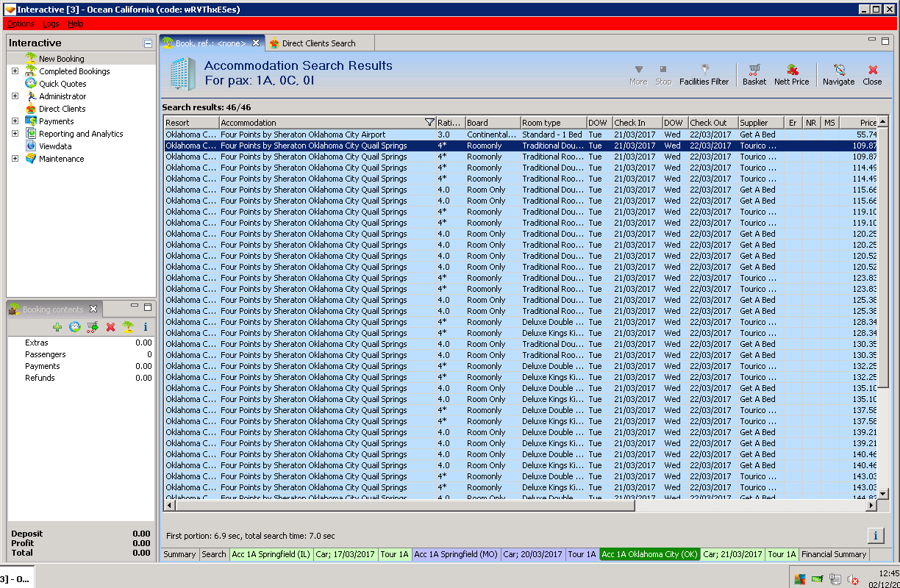Close the Book. ref. tab with its X
Screen dimensions: 900x588
pyautogui.click(x=256, y=43)
